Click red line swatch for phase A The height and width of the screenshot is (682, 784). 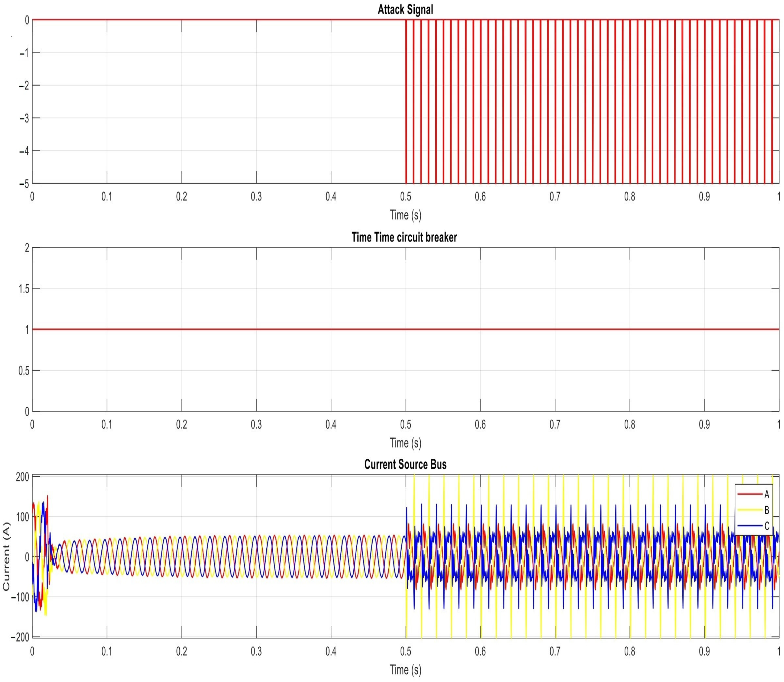[750, 494]
